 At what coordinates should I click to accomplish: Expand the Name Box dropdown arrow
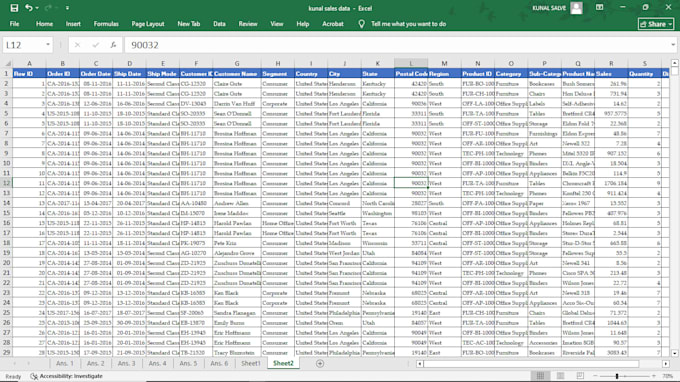[x=48, y=45]
